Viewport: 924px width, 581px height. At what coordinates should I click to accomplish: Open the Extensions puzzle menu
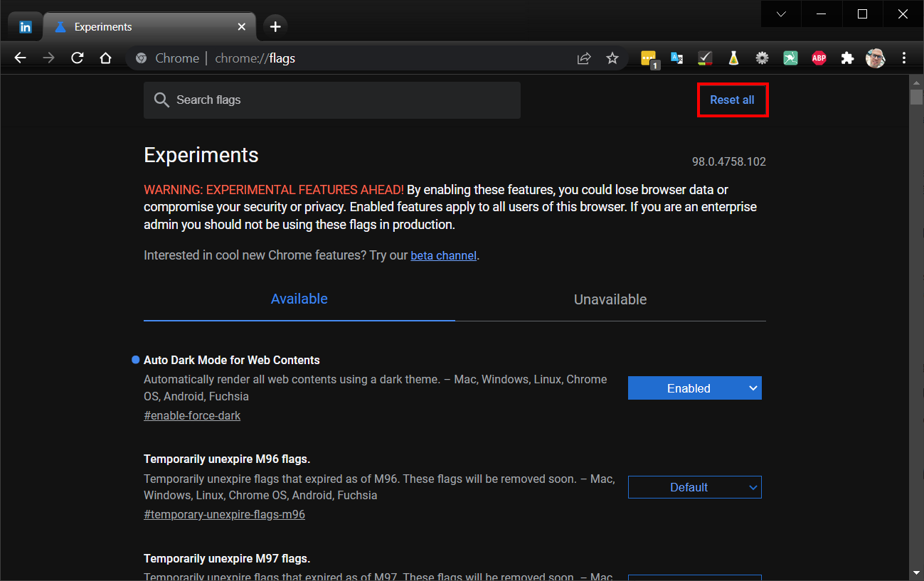[x=847, y=58]
